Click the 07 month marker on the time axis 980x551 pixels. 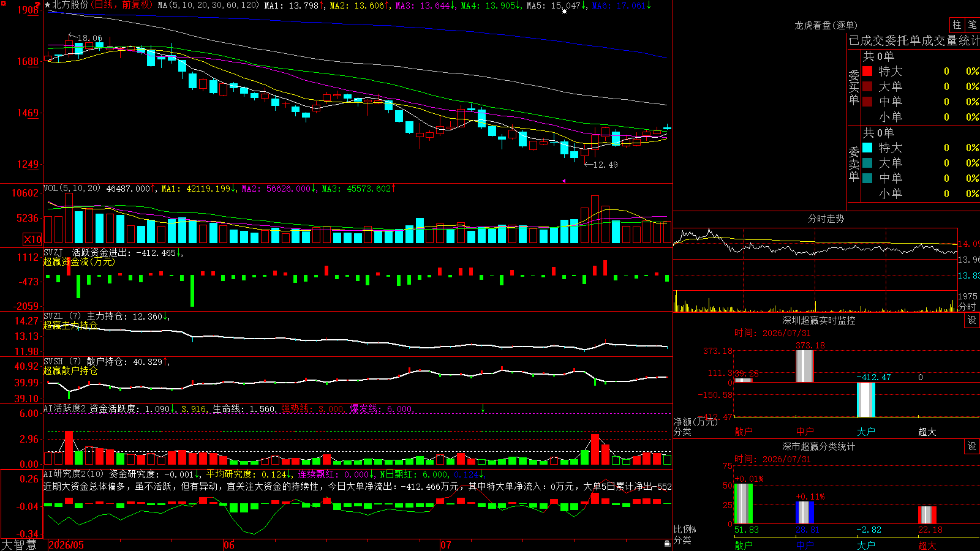click(x=446, y=545)
